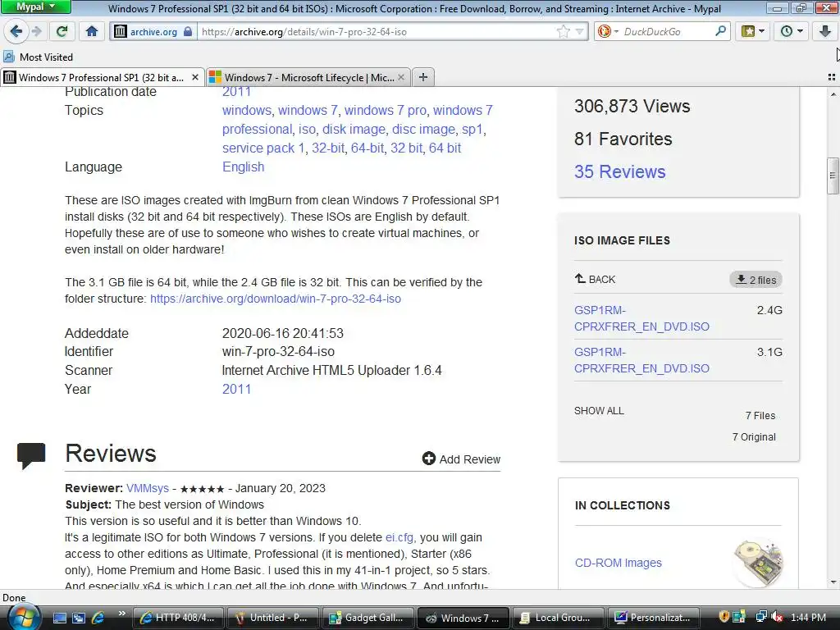Viewport: 840px width, 630px height.
Task: Open the CD-ROM Images collection link
Action: pyautogui.click(x=619, y=563)
